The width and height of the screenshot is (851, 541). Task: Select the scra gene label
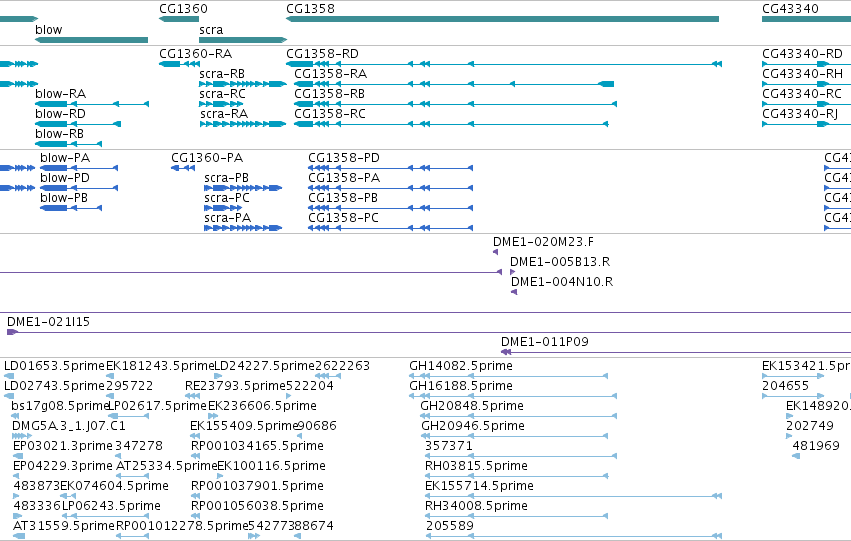[x=211, y=30]
